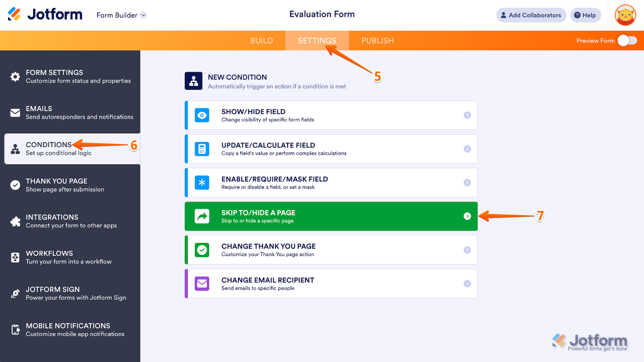Click the Change Email Recipient envelope icon

(202, 283)
